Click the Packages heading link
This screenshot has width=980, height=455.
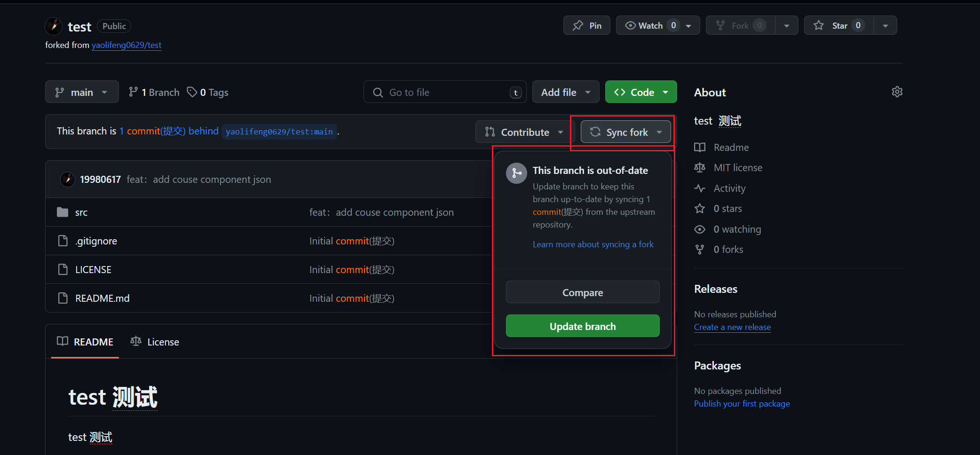point(717,366)
